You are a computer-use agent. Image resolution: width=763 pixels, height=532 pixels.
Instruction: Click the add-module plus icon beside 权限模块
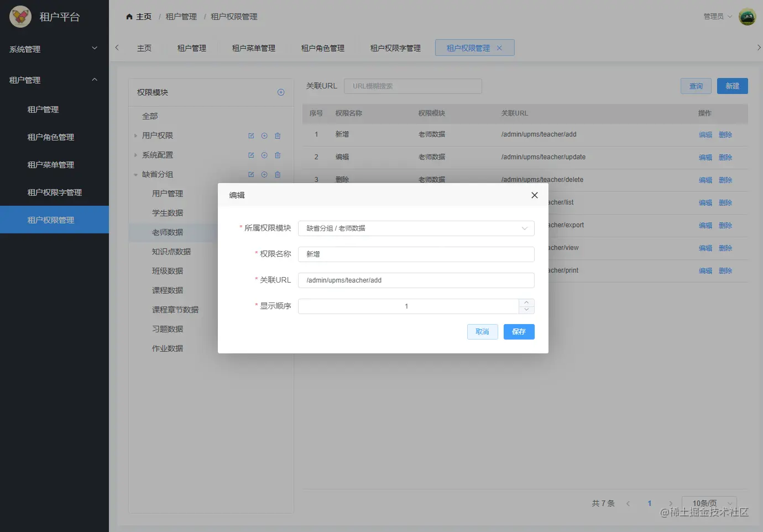[x=281, y=92]
